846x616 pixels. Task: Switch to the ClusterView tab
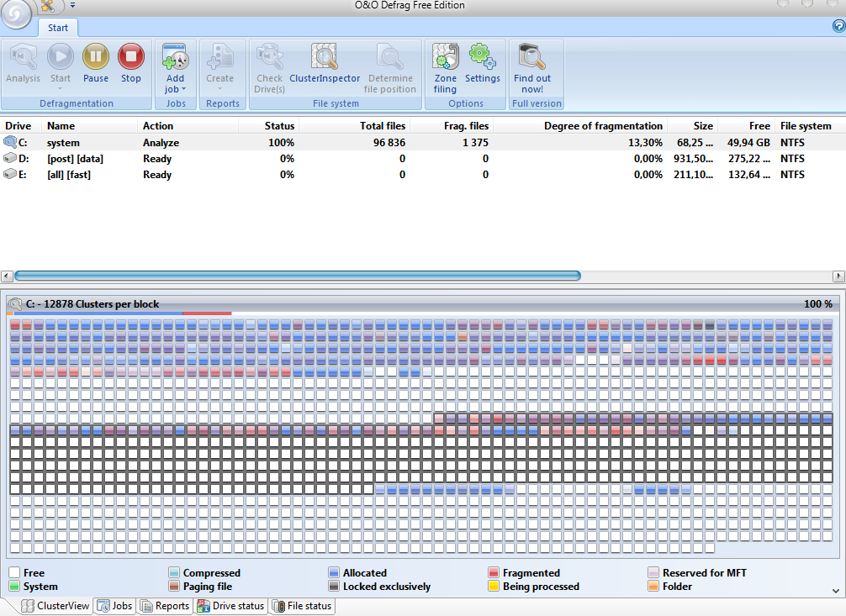coord(56,606)
